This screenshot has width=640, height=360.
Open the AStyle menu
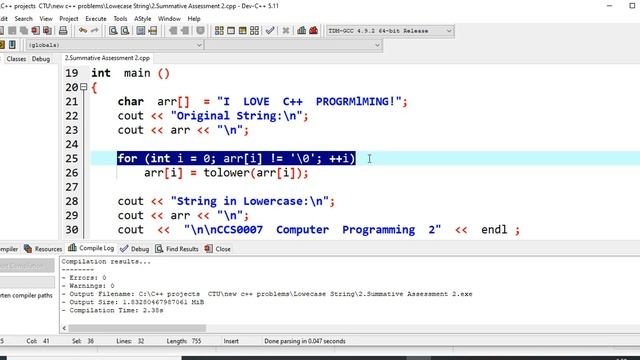coord(142,19)
